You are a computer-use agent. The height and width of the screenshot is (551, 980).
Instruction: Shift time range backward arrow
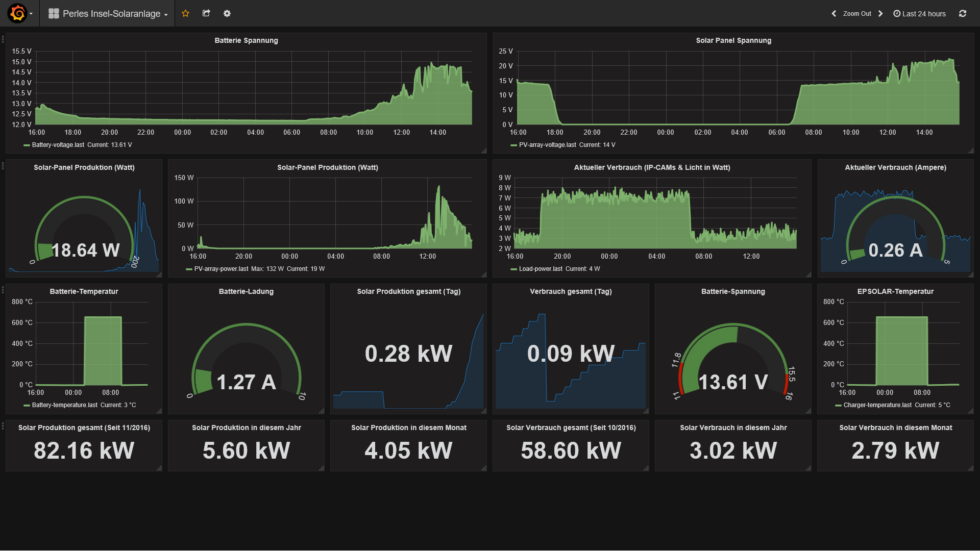(834, 14)
